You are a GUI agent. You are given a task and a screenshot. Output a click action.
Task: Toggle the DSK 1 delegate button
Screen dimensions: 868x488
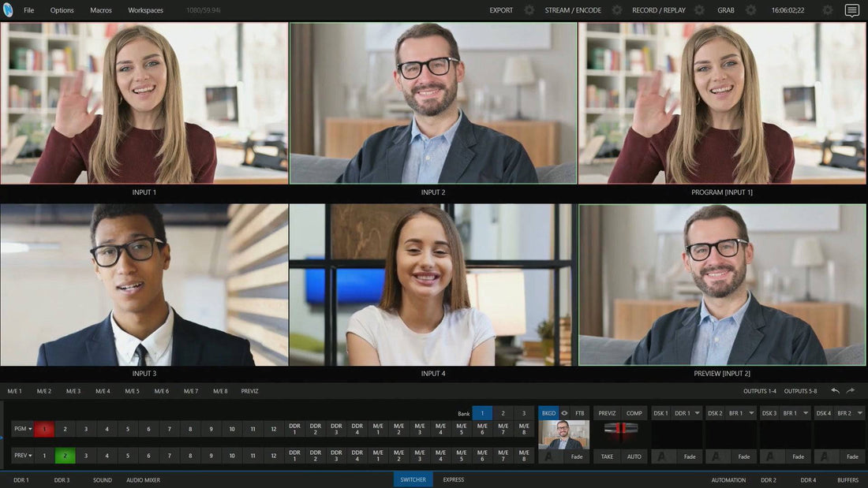pos(660,413)
